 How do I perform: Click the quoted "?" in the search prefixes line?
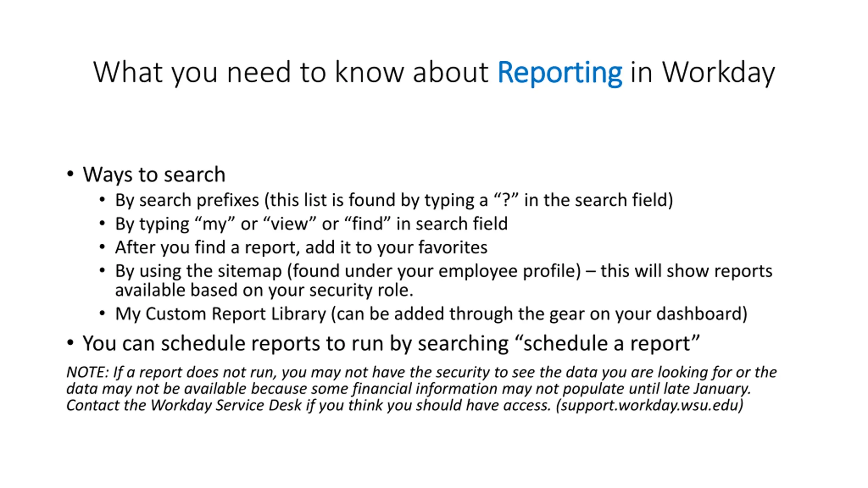point(506,200)
